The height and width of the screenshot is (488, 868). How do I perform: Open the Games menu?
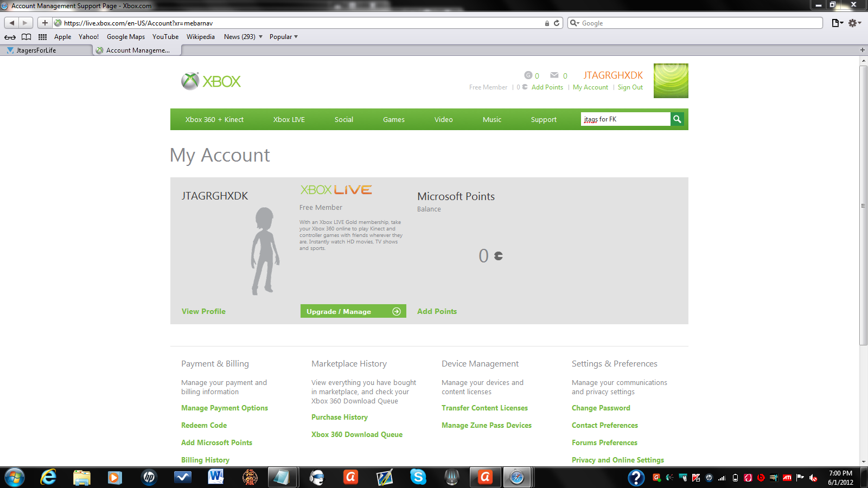click(x=394, y=119)
